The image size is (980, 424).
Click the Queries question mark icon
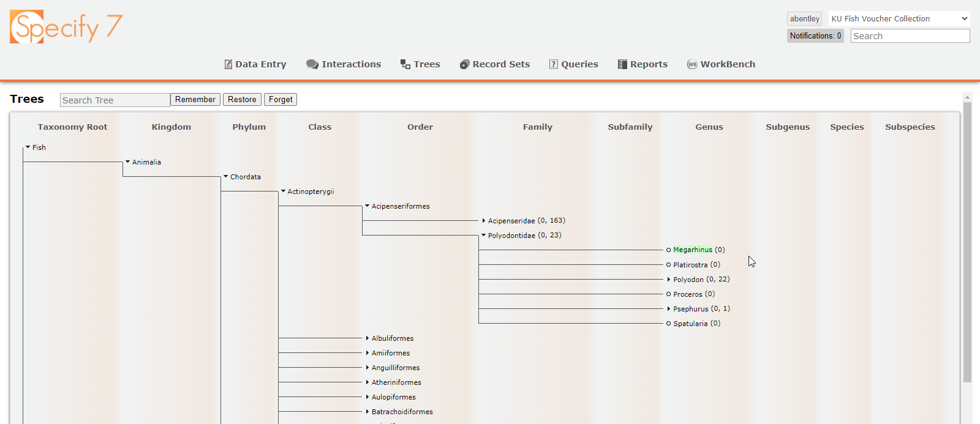pyautogui.click(x=554, y=64)
